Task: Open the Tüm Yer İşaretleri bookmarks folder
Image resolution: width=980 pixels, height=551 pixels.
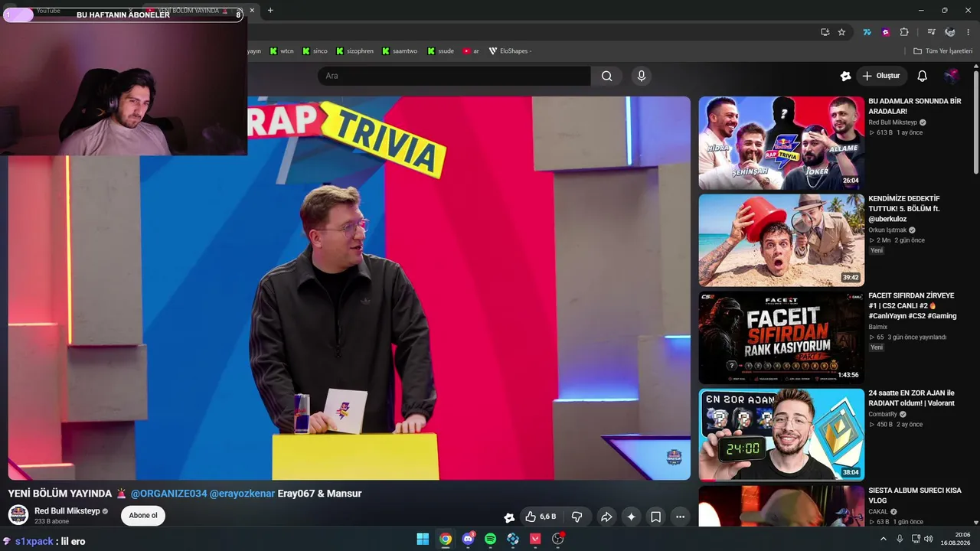Action: tap(942, 51)
